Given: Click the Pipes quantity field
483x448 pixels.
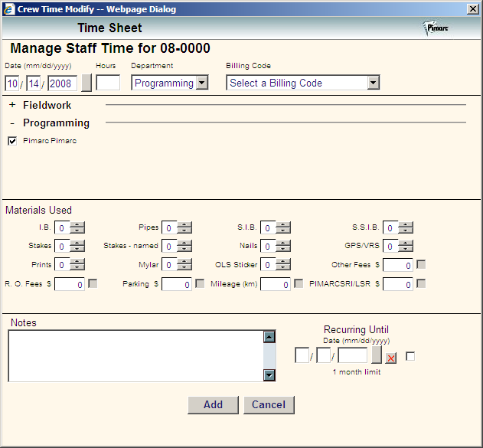Looking at the screenshot, I should (x=169, y=227).
